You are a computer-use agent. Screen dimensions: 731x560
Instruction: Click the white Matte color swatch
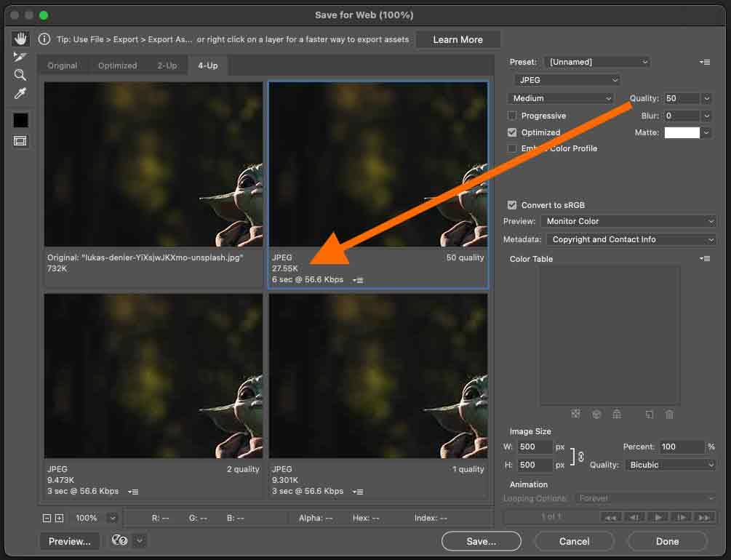(682, 132)
